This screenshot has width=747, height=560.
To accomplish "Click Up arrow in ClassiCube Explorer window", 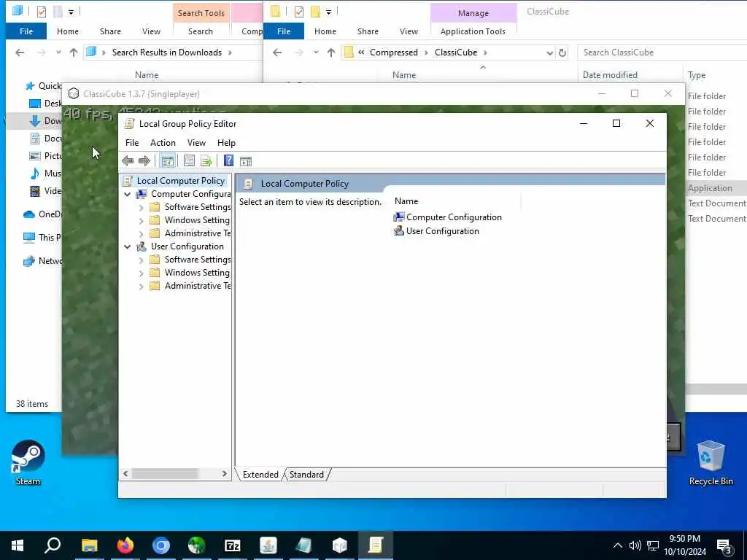I will click(331, 52).
